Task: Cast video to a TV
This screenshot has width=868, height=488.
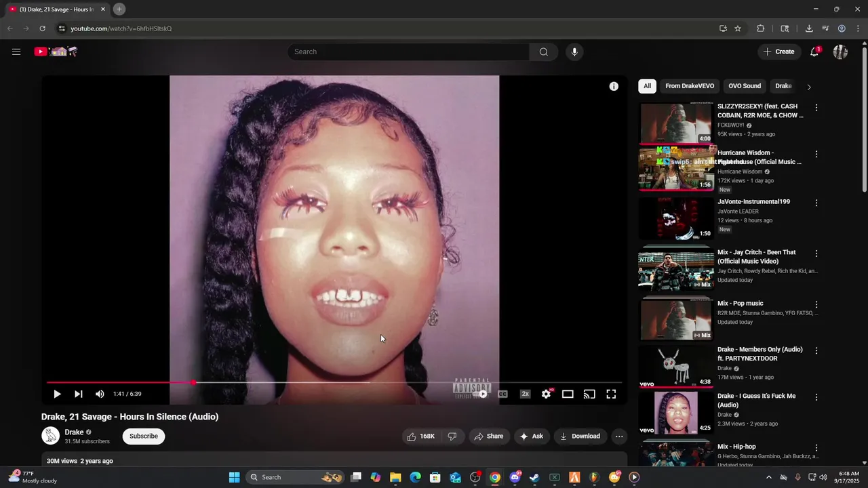Action: click(589, 394)
